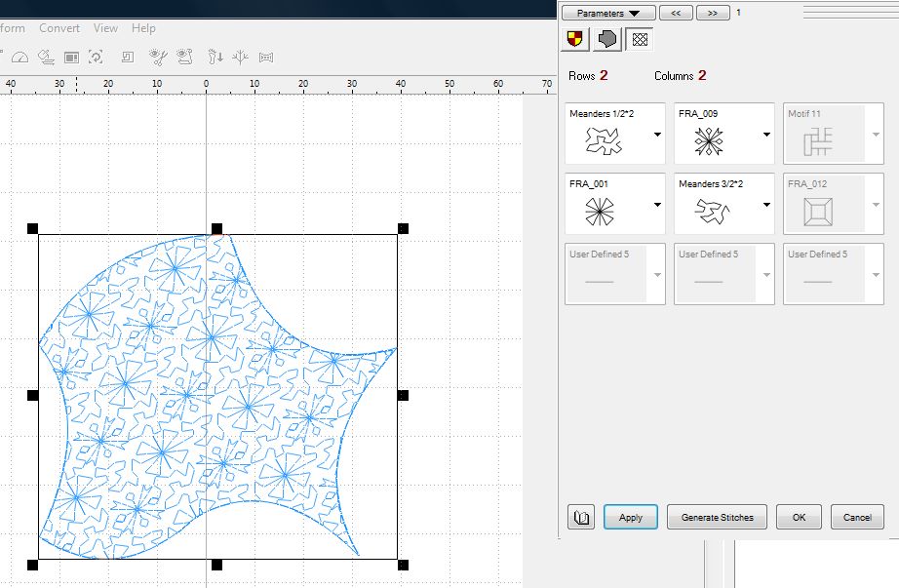Click the tree branch toolbar icon
The height and width of the screenshot is (588, 899).
click(240, 58)
